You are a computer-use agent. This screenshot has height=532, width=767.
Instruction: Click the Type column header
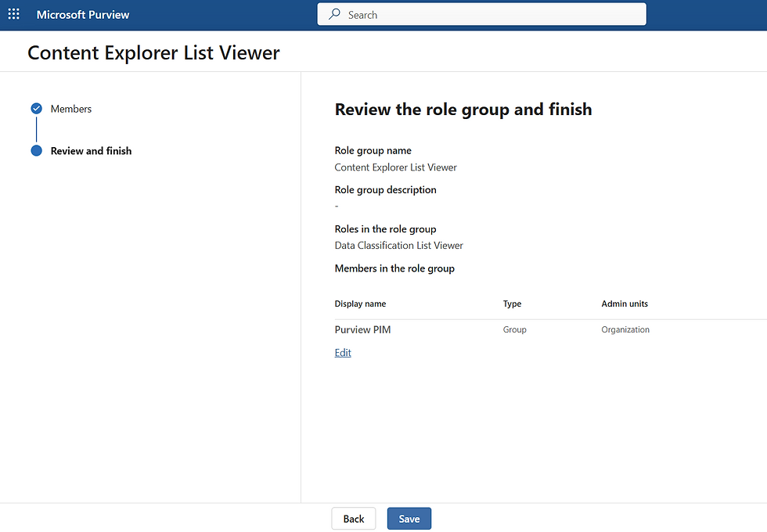pos(512,304)
